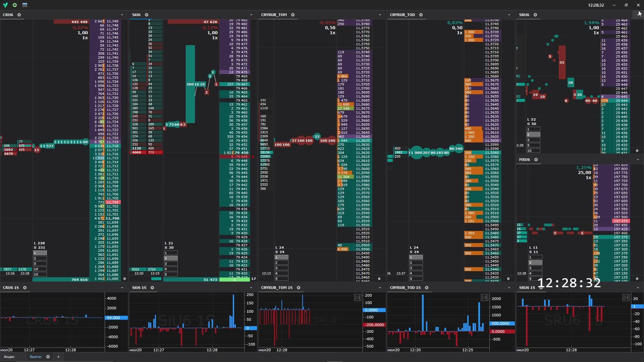The height and width of the screenshot is (362, 644).
Task: Click the -200.0000 marker on CNYRUB_TOM 1S axis
Action: (x=374, y=325)
